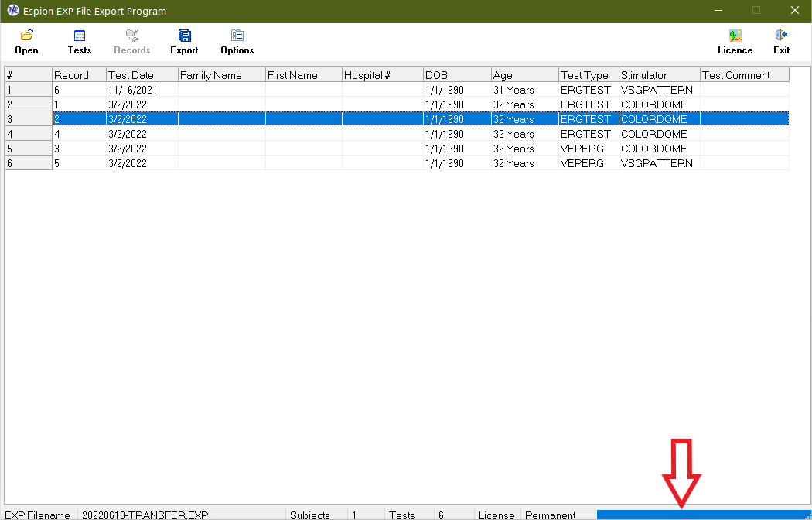Click the Permanent license status text

550,515
